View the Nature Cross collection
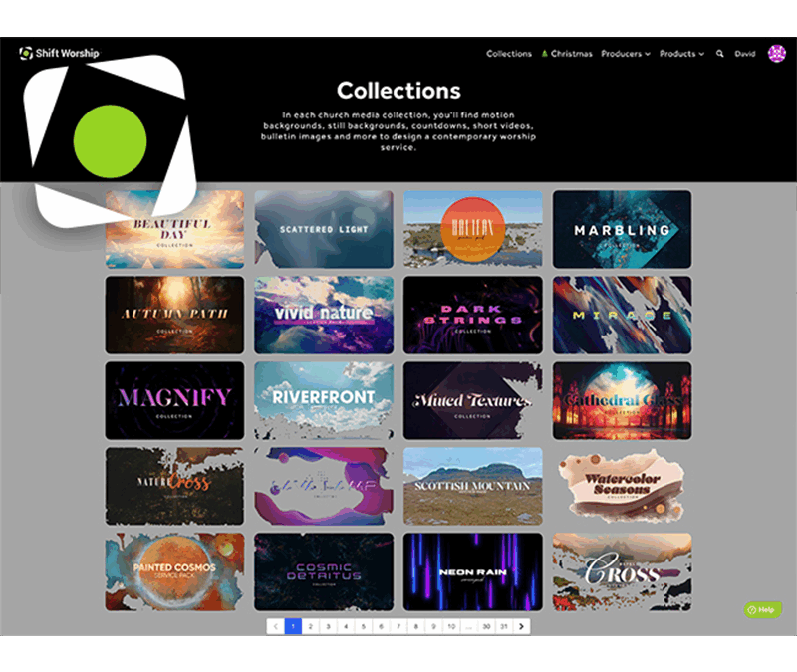 [174, 486]
